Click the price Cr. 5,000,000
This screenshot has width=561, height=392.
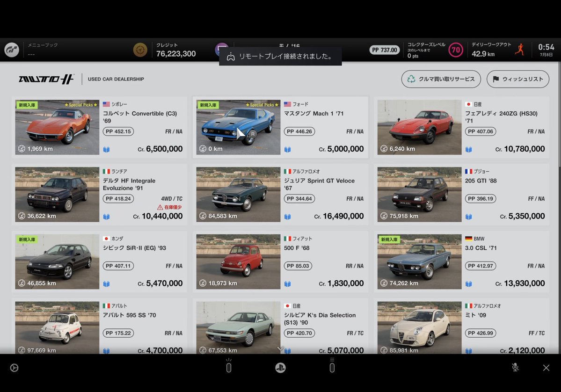pos(341,149)
